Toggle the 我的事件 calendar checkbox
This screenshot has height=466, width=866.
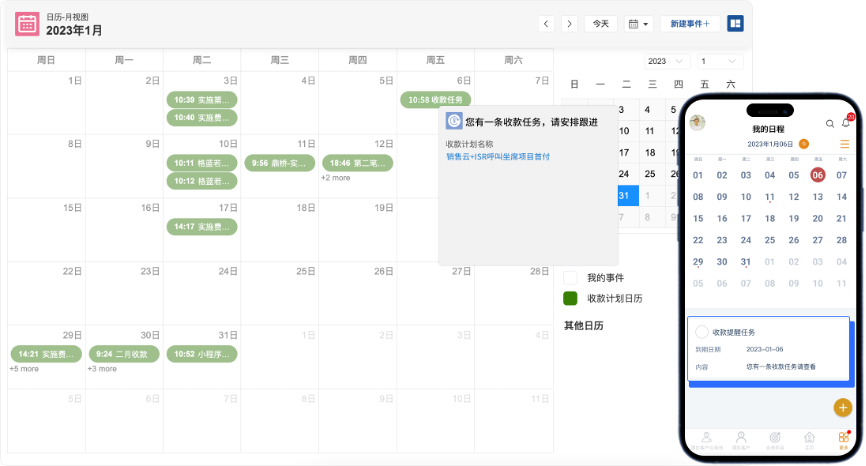(x=570, y=277)
